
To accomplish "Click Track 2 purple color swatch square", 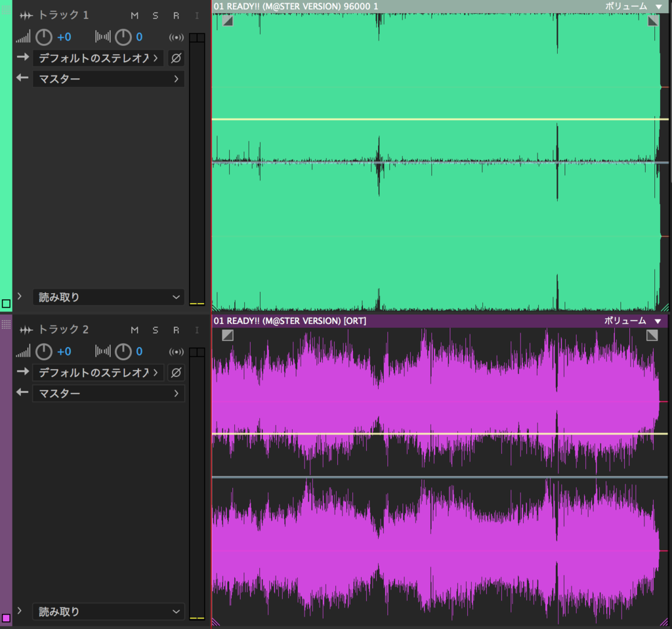I will click(x=6, y=619).
